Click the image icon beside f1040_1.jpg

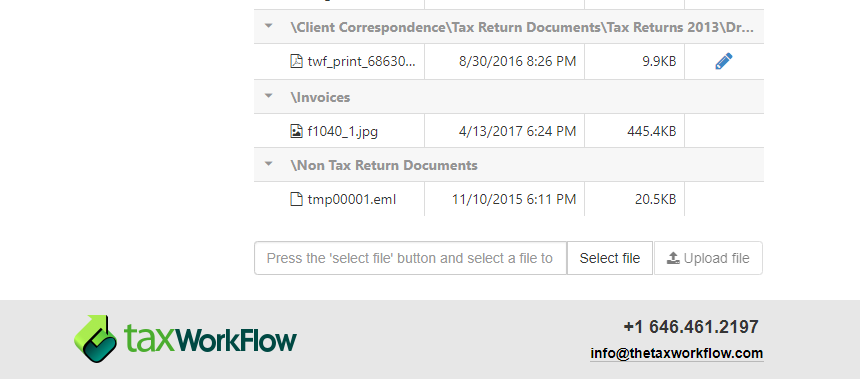(x=296, y=131)
